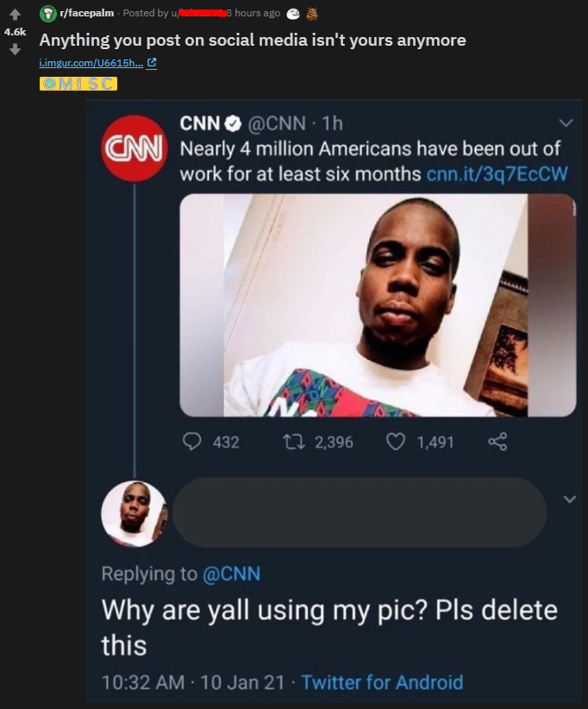Share the CNN tweet via share icon
Viewport: 588px width, 709px height.
point(497,442)
